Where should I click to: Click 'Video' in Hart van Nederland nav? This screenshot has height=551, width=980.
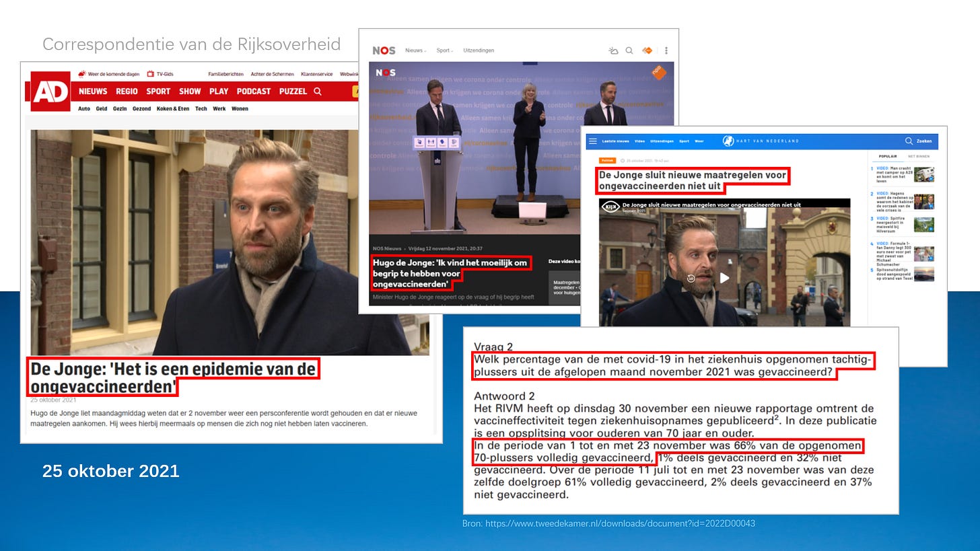click(x=639, y=141)
